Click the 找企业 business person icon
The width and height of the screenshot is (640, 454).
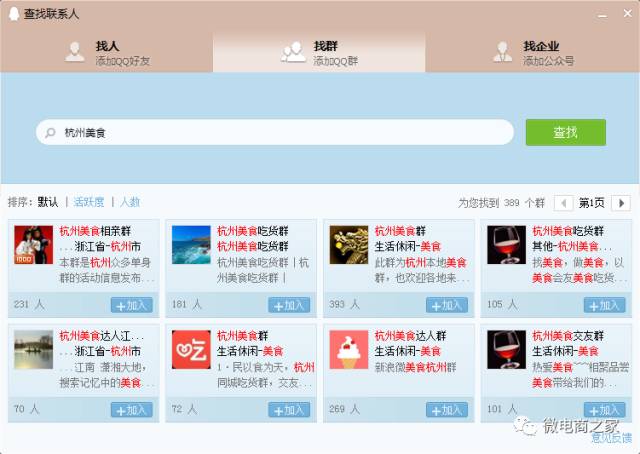(502, 52)
